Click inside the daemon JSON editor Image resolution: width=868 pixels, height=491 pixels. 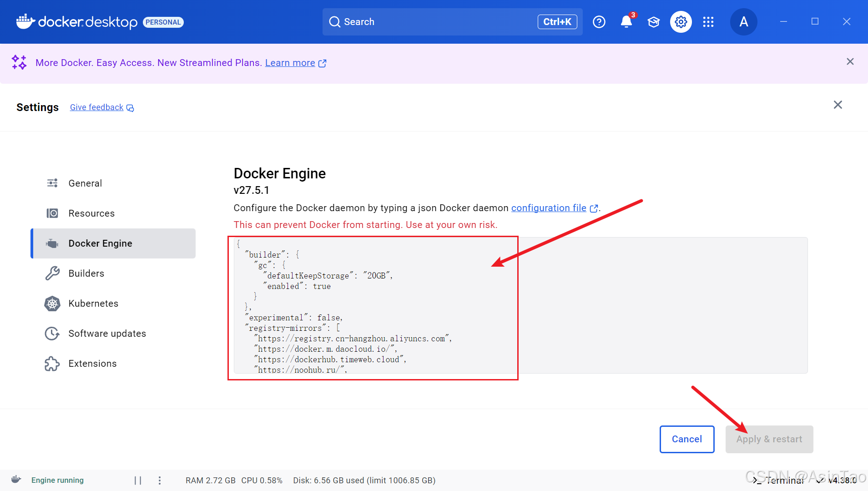tap(520, 305)
